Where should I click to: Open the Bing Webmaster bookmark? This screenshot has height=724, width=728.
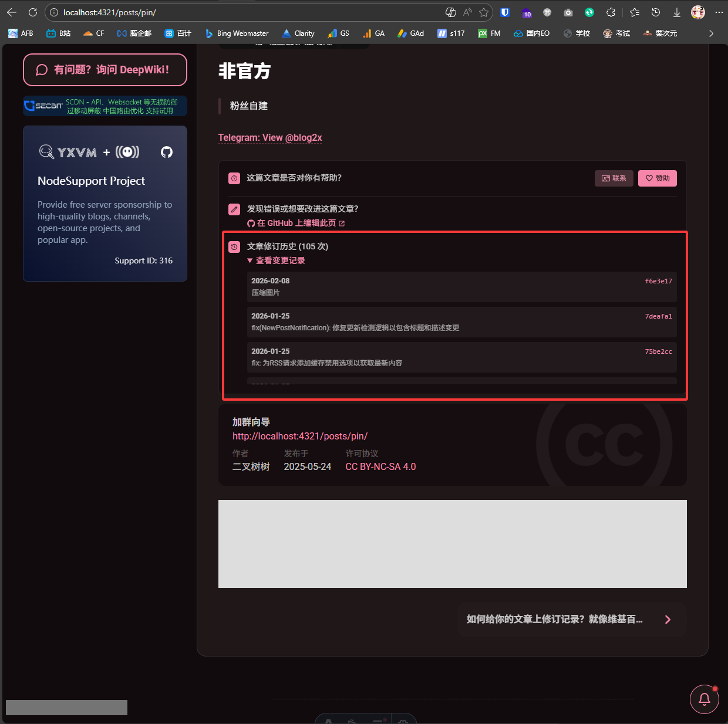pos(237,33)
